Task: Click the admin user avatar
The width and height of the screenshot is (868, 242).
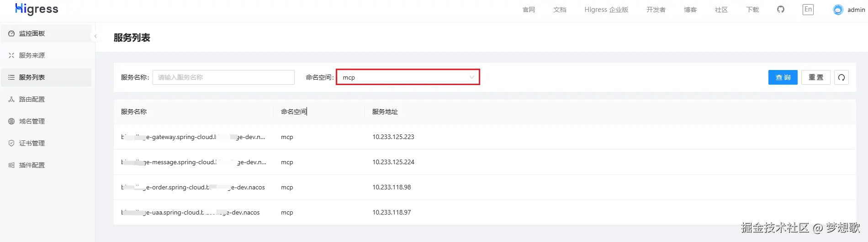Action: [x=838, y=10]
